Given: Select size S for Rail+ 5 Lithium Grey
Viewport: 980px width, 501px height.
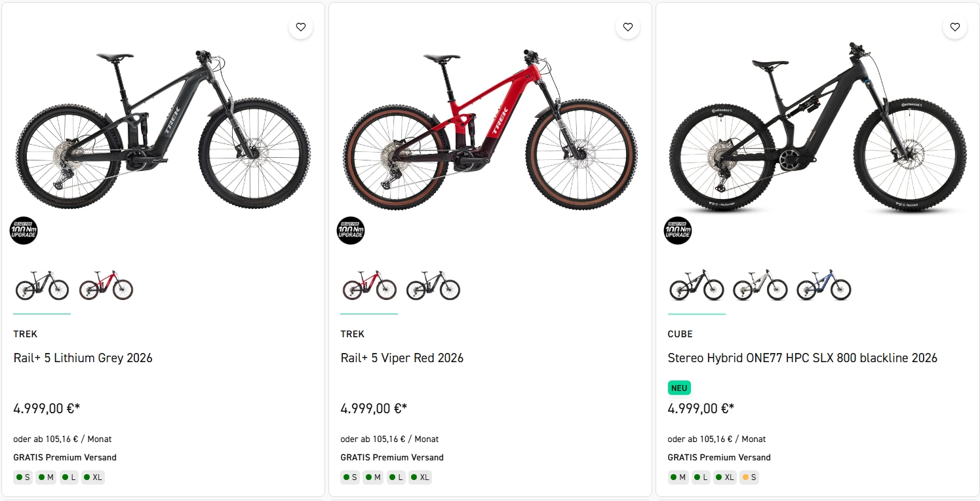Looking at the screenshot, I should tap(23, 477).
